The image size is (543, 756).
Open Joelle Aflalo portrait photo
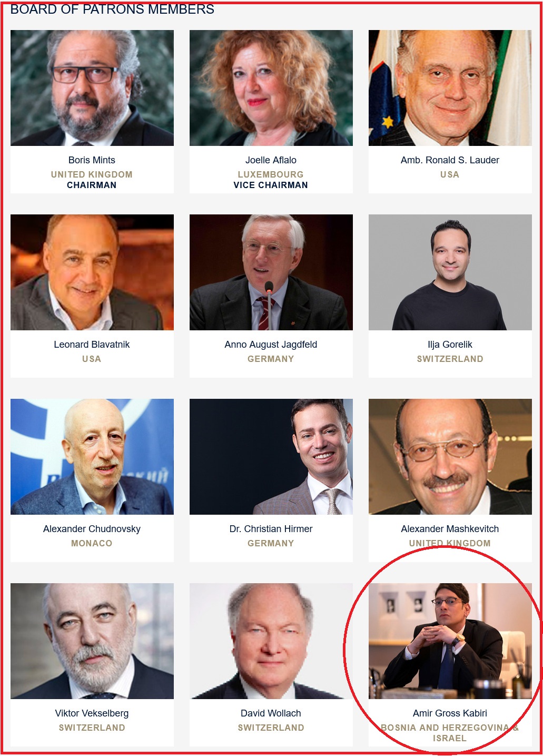(x=271, y=88)
